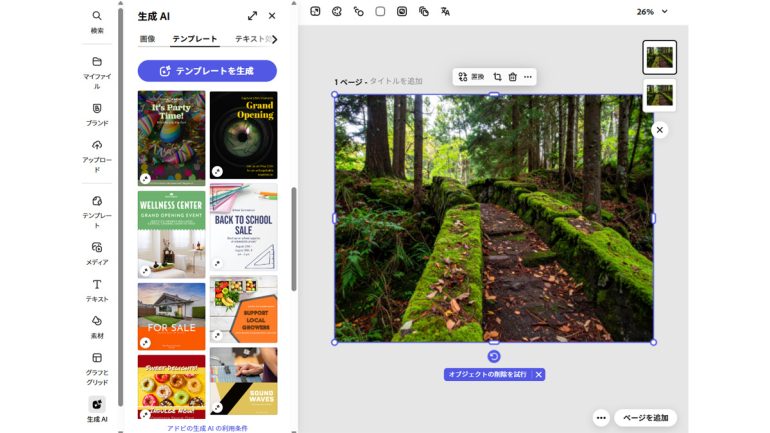This screenshot has width=770, height=433.
Task: Close the page thumbnails strip
Action: click(660, 130)
